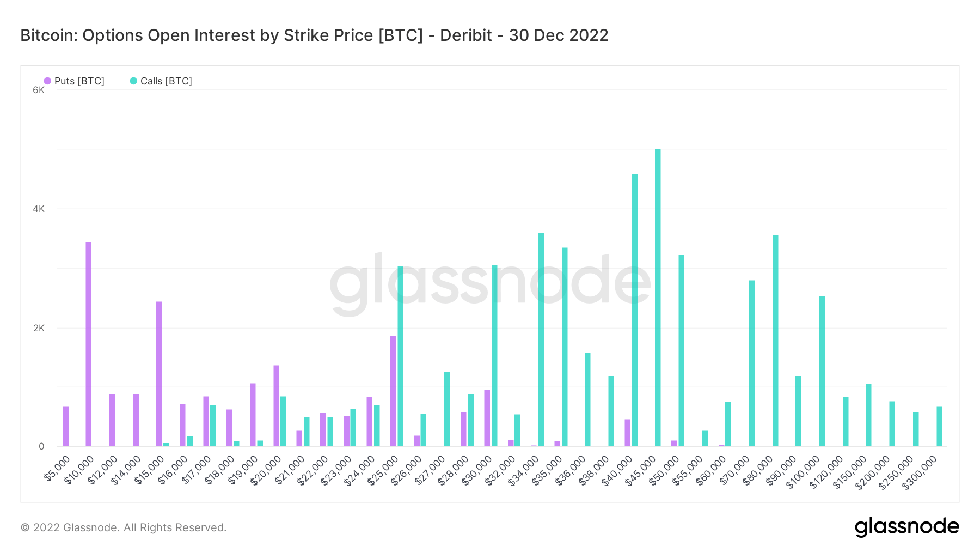Click the teal Calls legend dot
The width and height of the screenshot is (980, 552).
tap(133, 81)
